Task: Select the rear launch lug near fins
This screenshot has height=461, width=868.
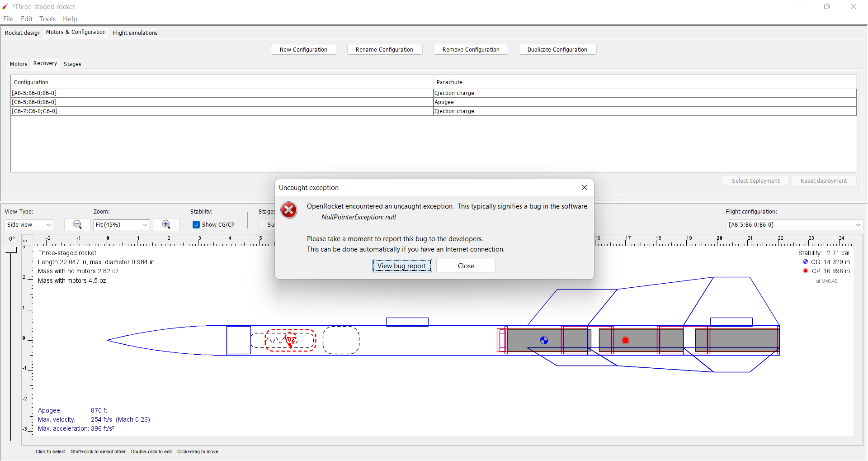Action: point(731,322)
